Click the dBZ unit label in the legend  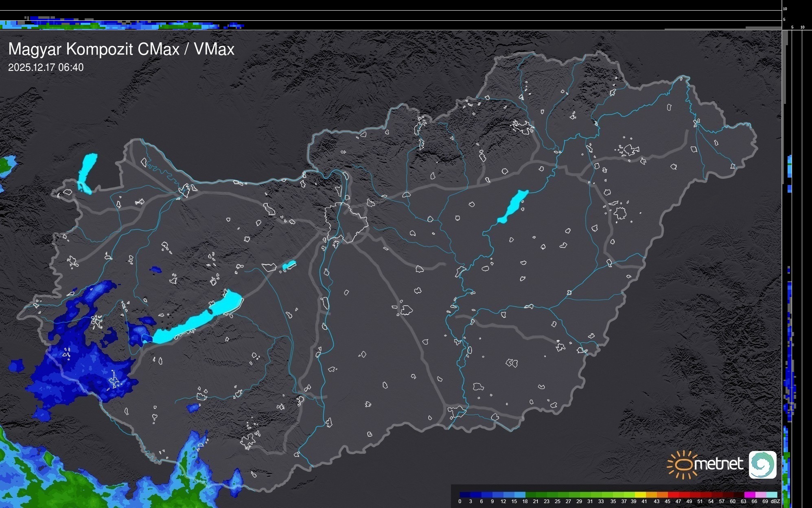coord(775,501)
